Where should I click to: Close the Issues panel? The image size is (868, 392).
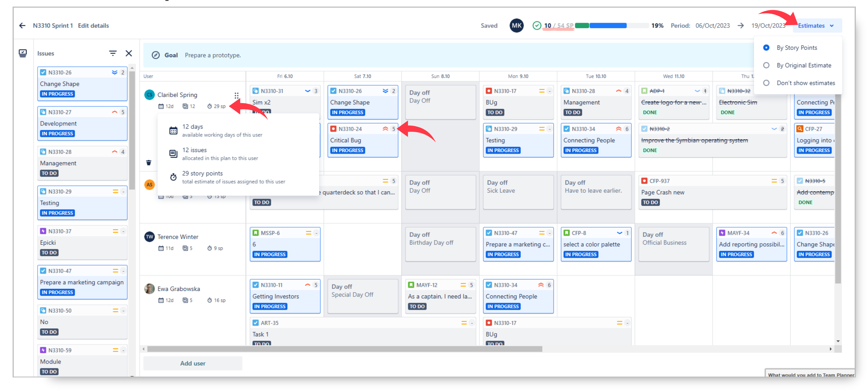point(129,53)
